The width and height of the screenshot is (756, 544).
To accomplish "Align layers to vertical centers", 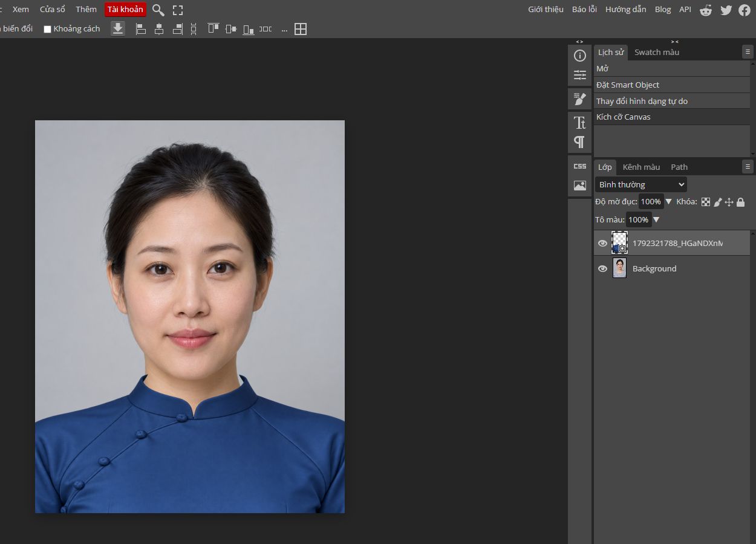I will (230, 28).
